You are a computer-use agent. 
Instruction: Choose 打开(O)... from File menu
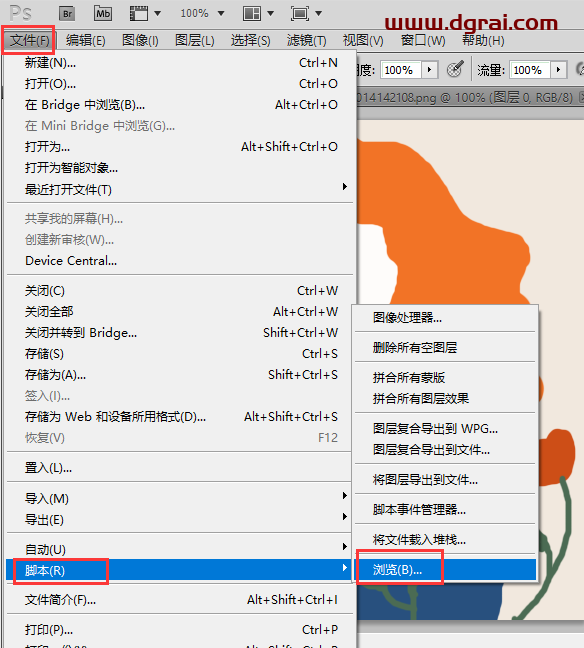tap(180, 84)
